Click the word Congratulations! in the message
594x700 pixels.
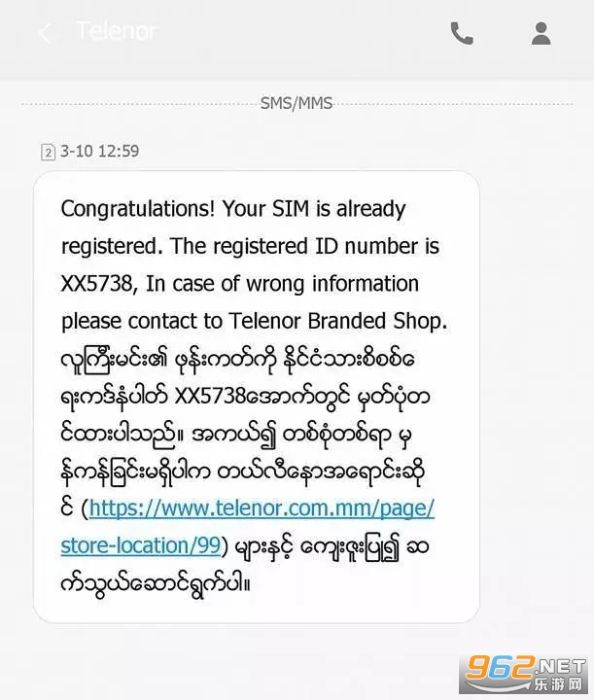[x=137, y=209]
